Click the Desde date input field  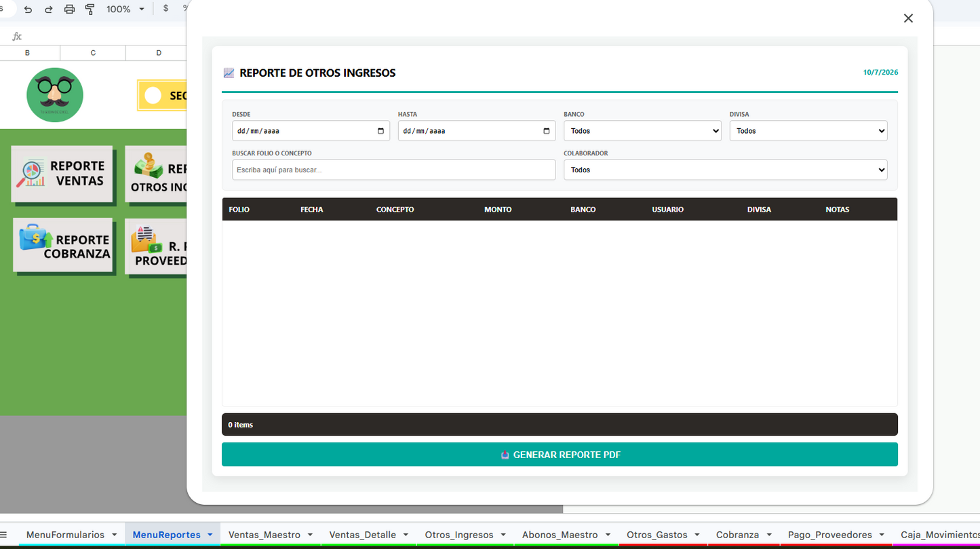(311, 131)
